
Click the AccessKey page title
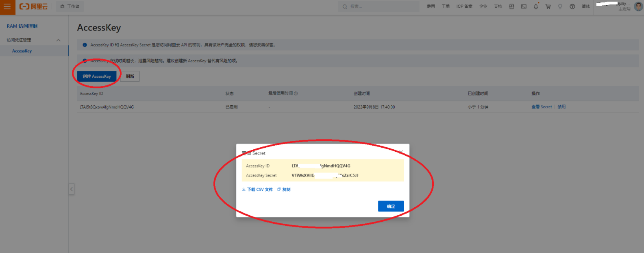(x=99, y=28)
